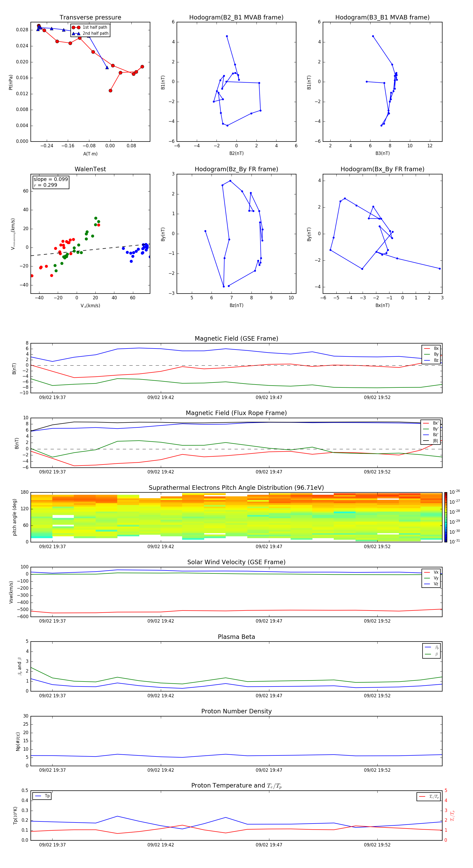Click the 'Bx(nT)' x-axis label

(x=382, y=305)
